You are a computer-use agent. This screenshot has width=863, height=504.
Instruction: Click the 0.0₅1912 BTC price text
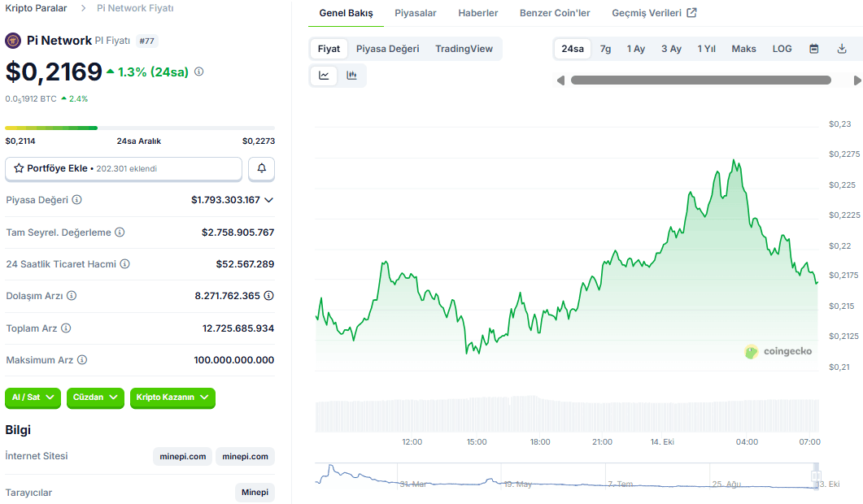pyautogui.click(x=31, y=99)
